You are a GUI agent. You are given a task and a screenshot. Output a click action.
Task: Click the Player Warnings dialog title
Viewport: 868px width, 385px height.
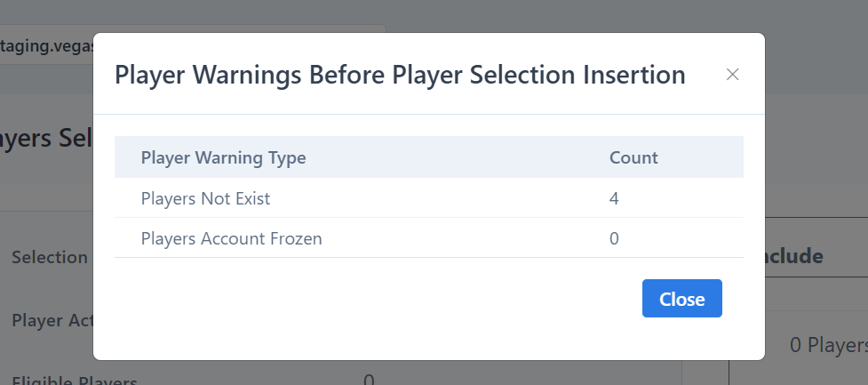click(400, 74)
